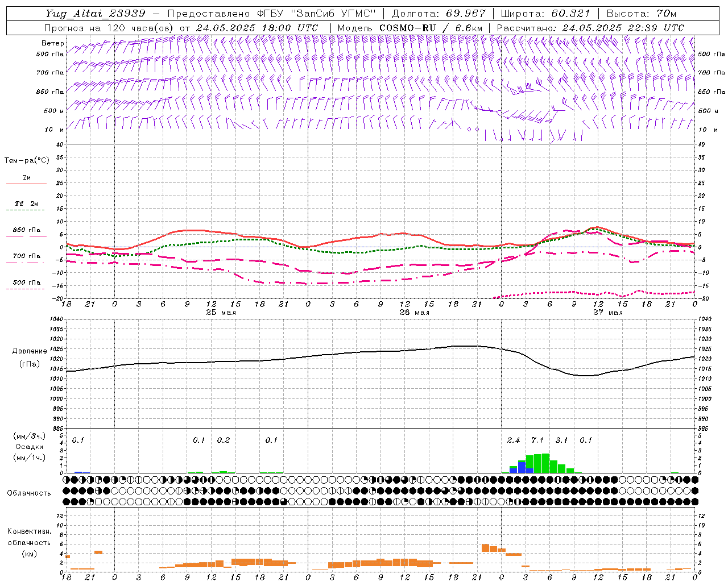Screen dimensions: 728x582
Task: Click the tallest green precipitation bar
Action: tap(545, 463)
